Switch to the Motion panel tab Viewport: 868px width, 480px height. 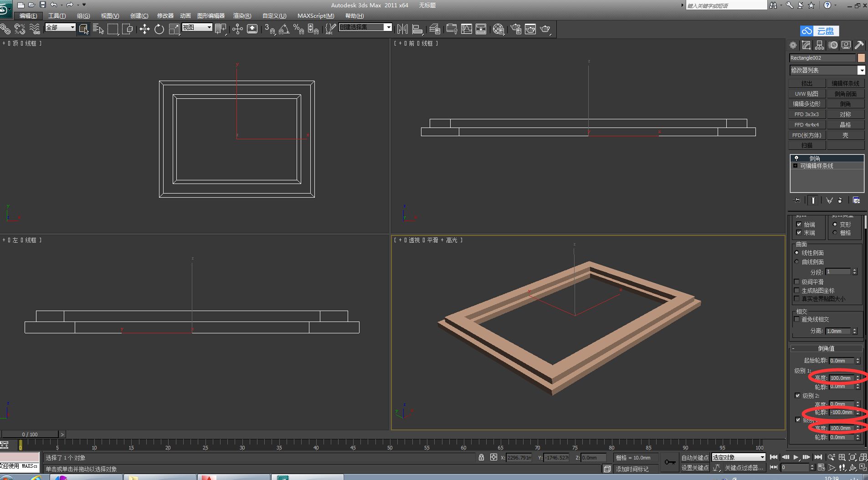pos(833,45)
